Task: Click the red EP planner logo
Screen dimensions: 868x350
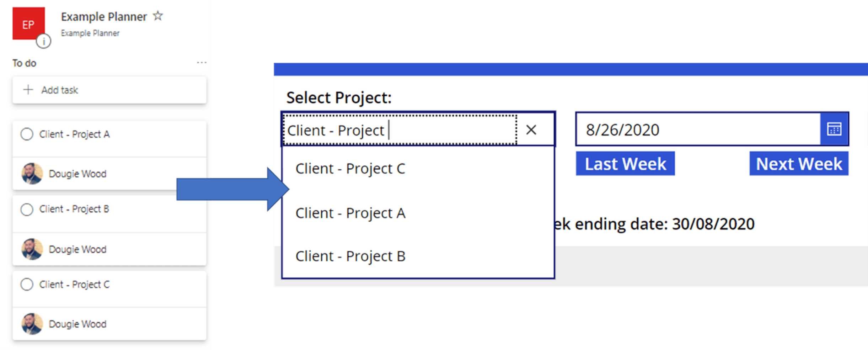Action: (28, 23)
